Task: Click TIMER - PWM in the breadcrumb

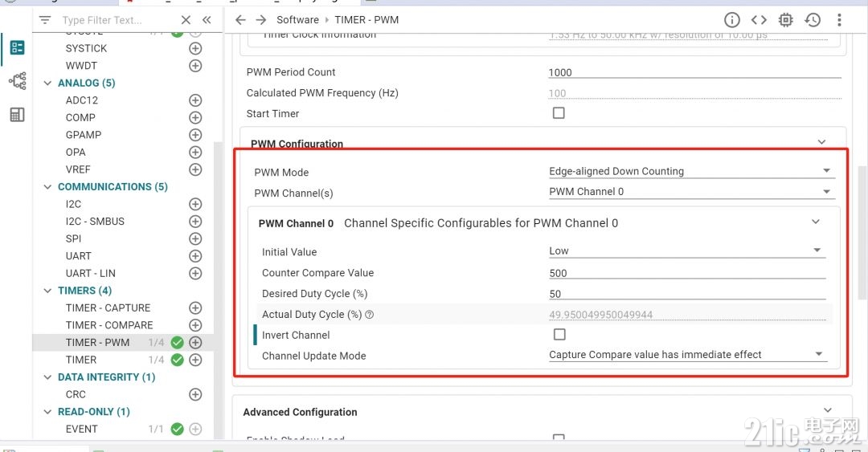Action: coord(366,20)
